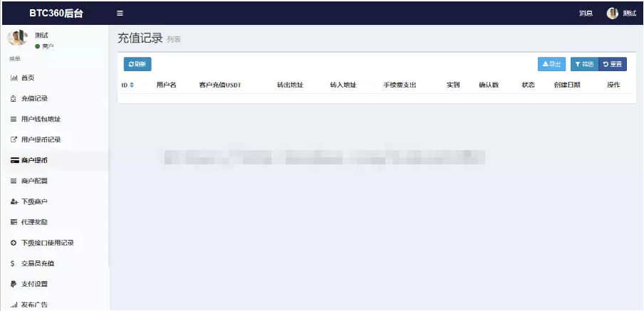Viewport: 644px width, 311px height.
Task: Click the 转入地址 column header
Action: coord(343,85)
